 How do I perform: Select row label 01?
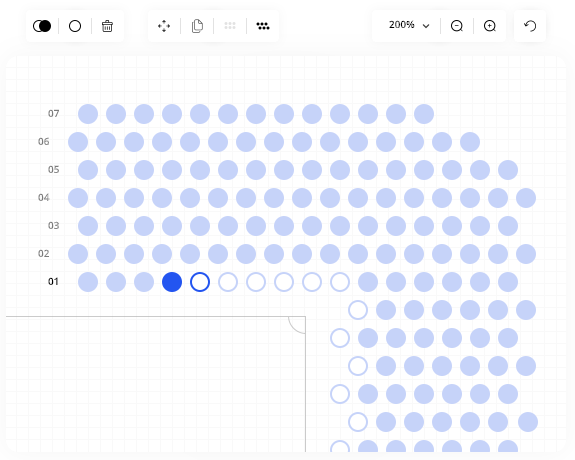tap(53, 282)
